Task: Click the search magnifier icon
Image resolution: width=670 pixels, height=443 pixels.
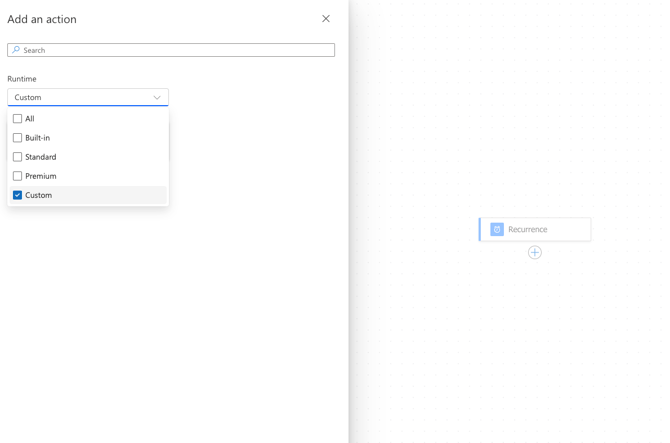Action: [16, 50]
